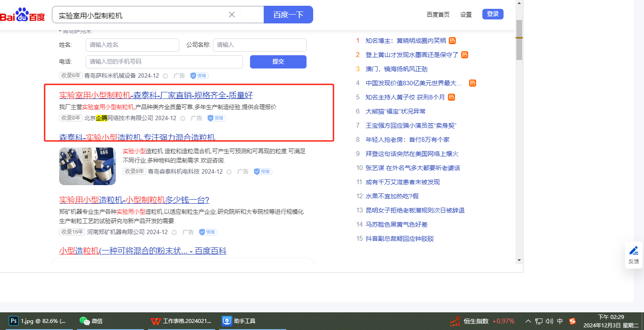This screenshot has width=644, height=330.
Task: Click the Sogou input method tray icon
Action: (572, 321)
